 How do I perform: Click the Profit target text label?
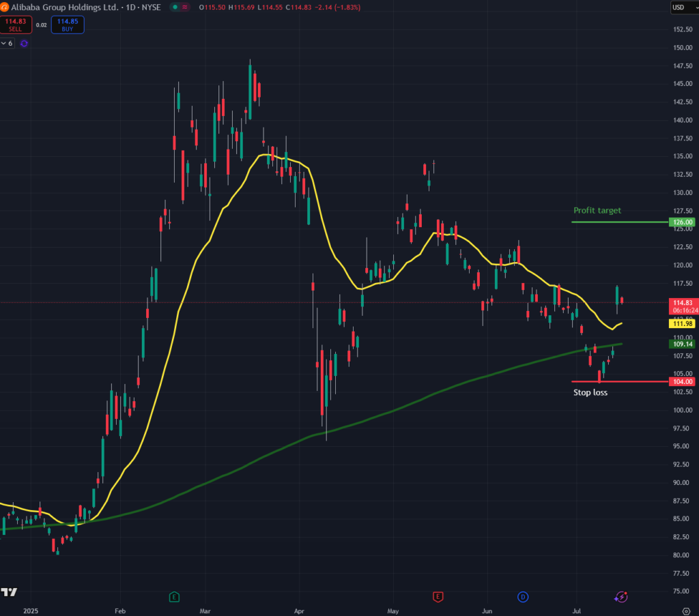click(x=597, y=210)
